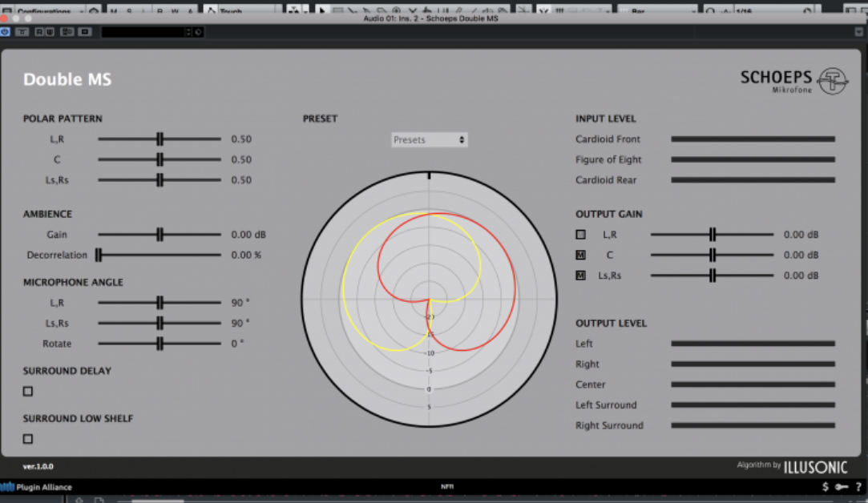Click the horizontal scrollbar at the bottom of the DAW window
Screen dimensions: 868x503
157,501
